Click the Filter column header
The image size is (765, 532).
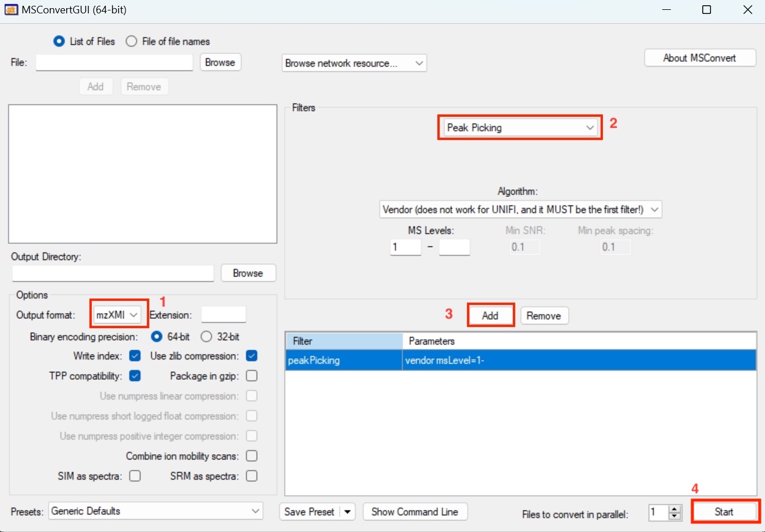click(x=344, y=341)
